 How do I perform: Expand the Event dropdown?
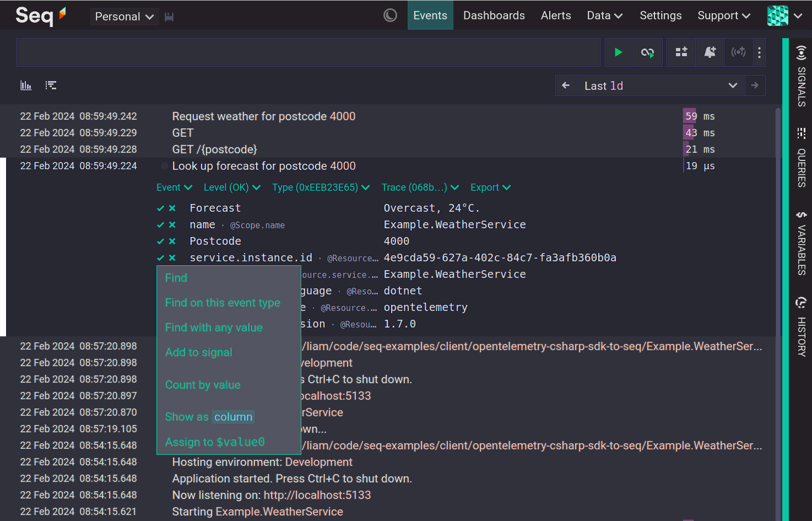pyautogui.click(x=174, y=187)
